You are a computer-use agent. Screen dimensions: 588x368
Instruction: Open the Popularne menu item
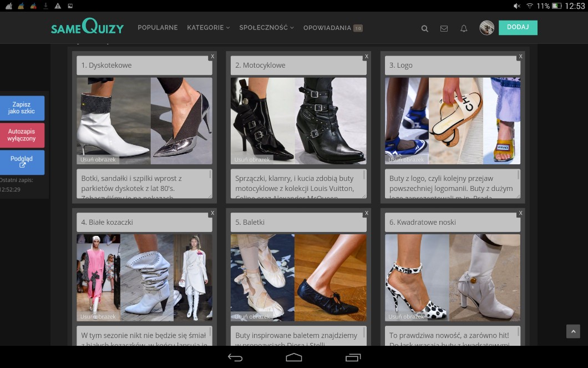click(158, 28)
